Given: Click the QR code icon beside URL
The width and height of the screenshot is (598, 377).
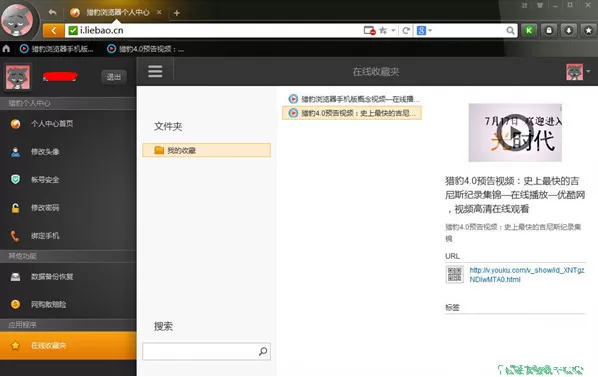Looking at the screenshot, I should 455,274.
